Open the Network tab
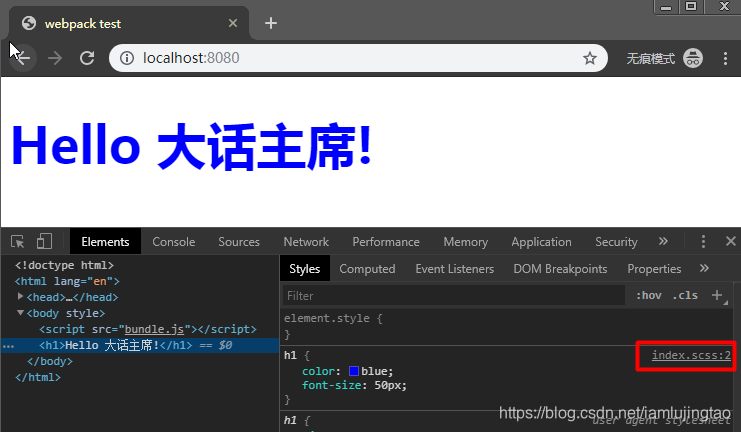 (306, 242)
